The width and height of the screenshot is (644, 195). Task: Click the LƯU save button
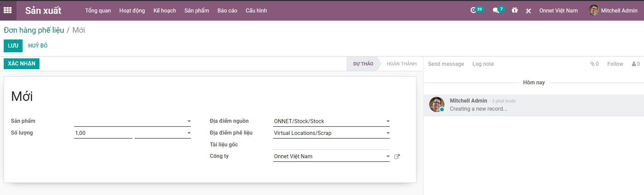(13, 46)
